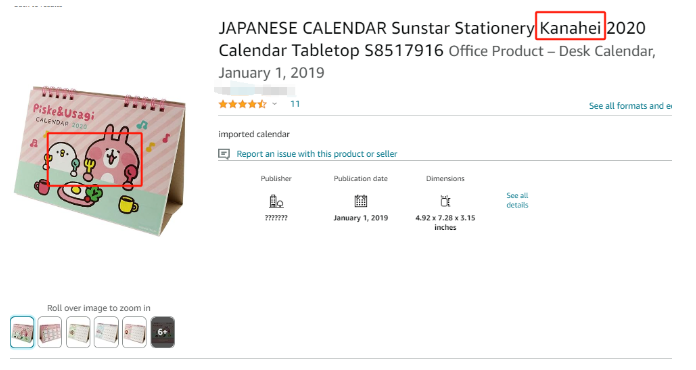Image resolution: width=696 pixels, height=370 pixels.
Task: Click the Publisher building icon
Action: 276,201
